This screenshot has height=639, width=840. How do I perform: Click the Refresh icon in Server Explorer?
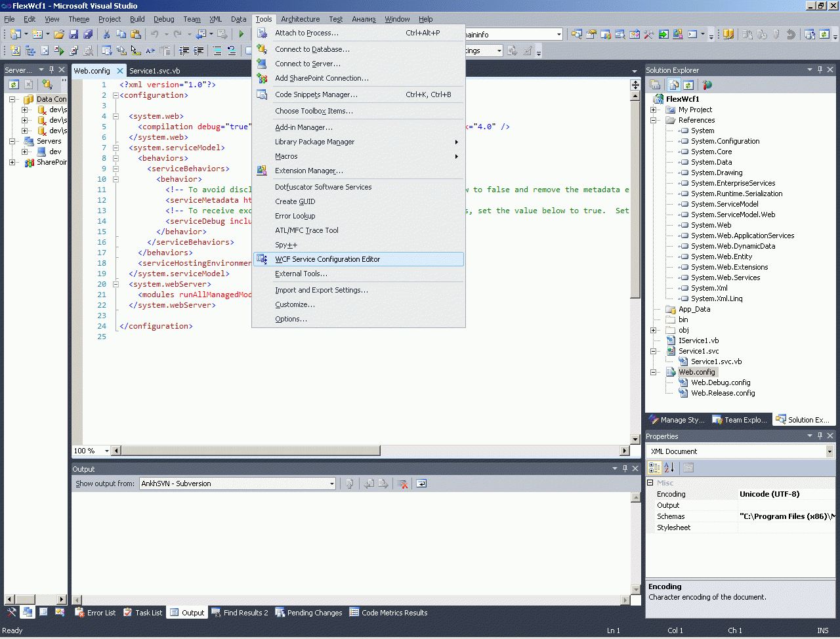point(13,84)
